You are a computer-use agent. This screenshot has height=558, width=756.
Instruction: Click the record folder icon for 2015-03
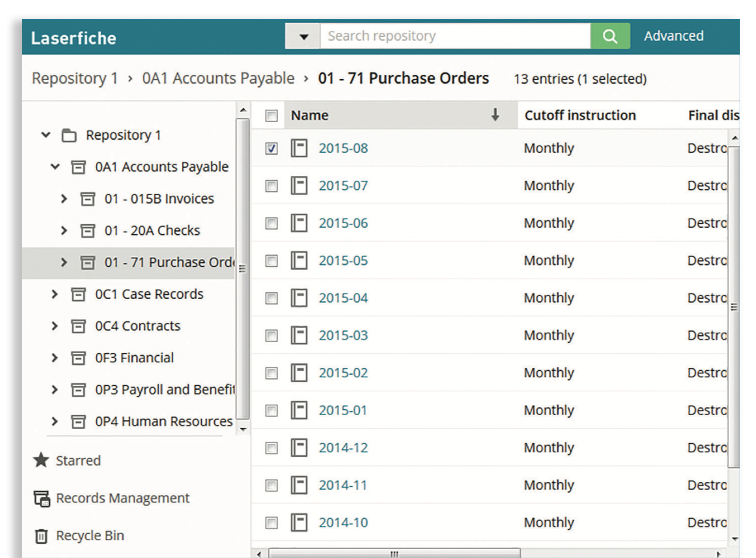click(299, 335)
